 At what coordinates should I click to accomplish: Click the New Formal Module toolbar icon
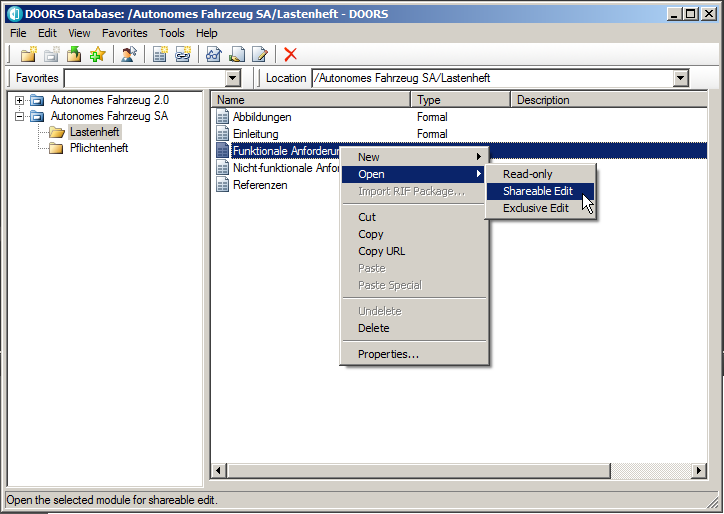(x=160, y=55)
